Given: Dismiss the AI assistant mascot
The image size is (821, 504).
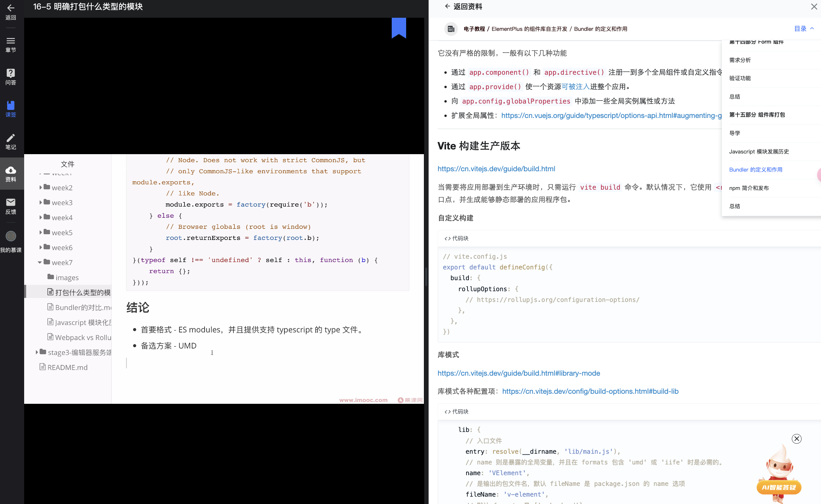Looking at the screenshot, I should coord(797,439).
